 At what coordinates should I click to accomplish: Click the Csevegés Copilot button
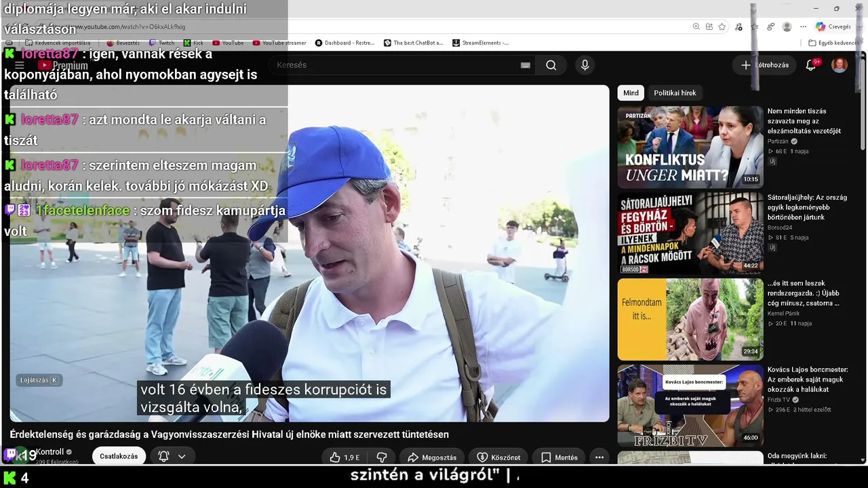point(833,26)
